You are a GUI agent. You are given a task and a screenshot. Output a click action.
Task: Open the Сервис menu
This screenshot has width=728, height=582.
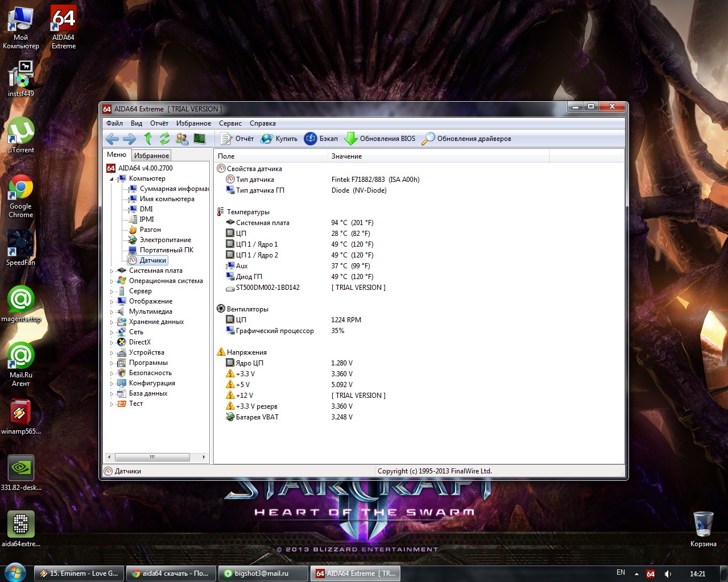[230, 123]
